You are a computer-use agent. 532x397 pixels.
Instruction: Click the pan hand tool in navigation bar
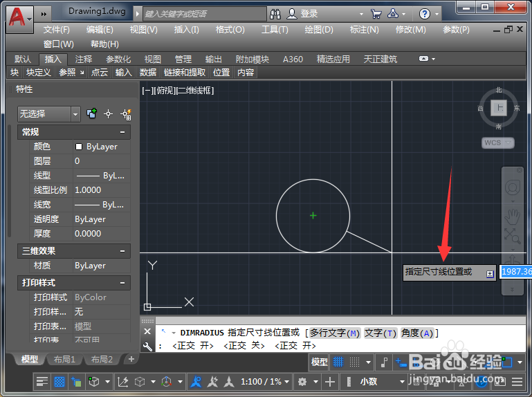512,216
